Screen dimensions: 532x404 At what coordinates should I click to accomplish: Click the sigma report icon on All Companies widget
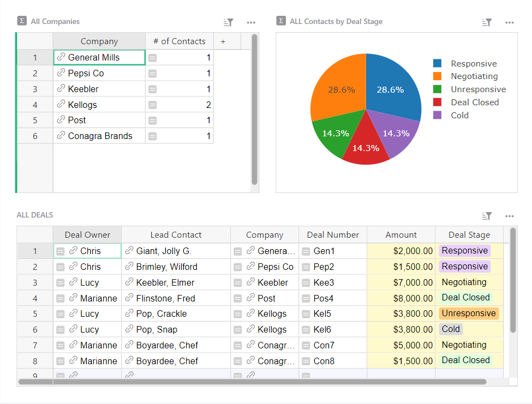(21, 21)
